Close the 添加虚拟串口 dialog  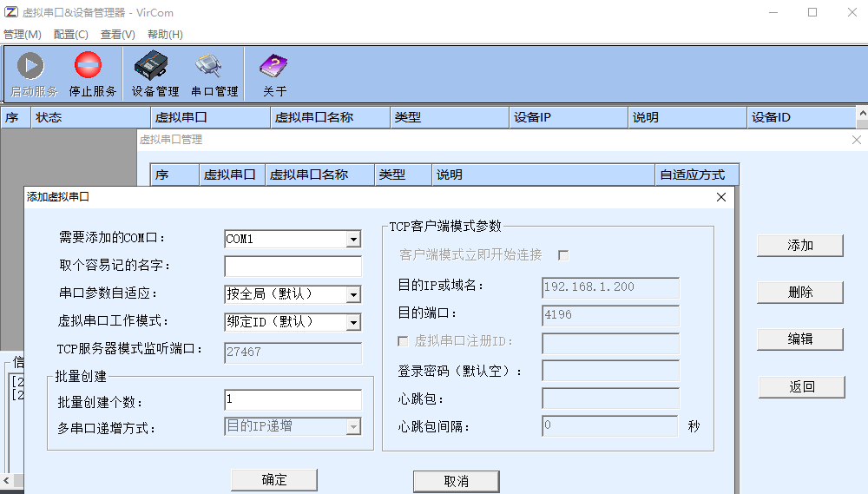720,197
